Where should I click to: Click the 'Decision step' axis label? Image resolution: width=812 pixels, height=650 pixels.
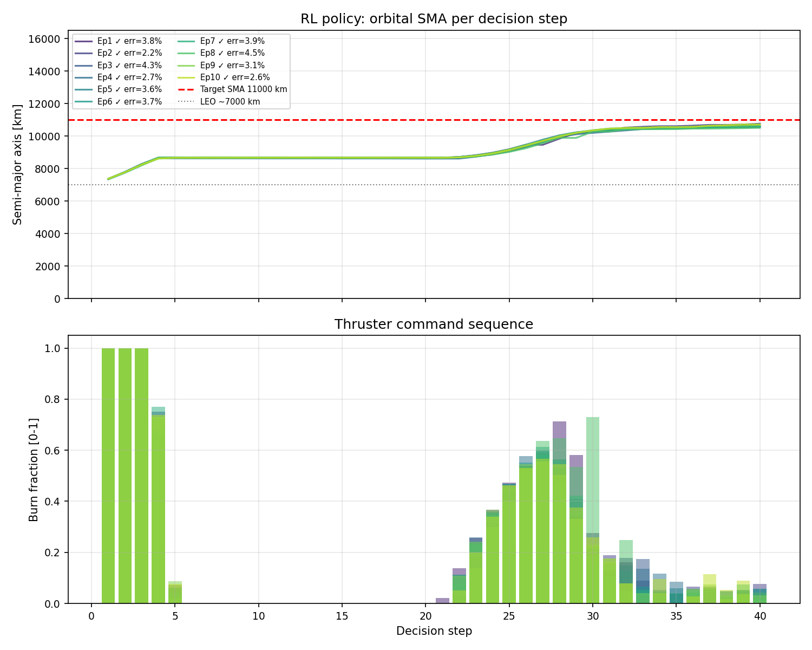click(x=434, y=631)
